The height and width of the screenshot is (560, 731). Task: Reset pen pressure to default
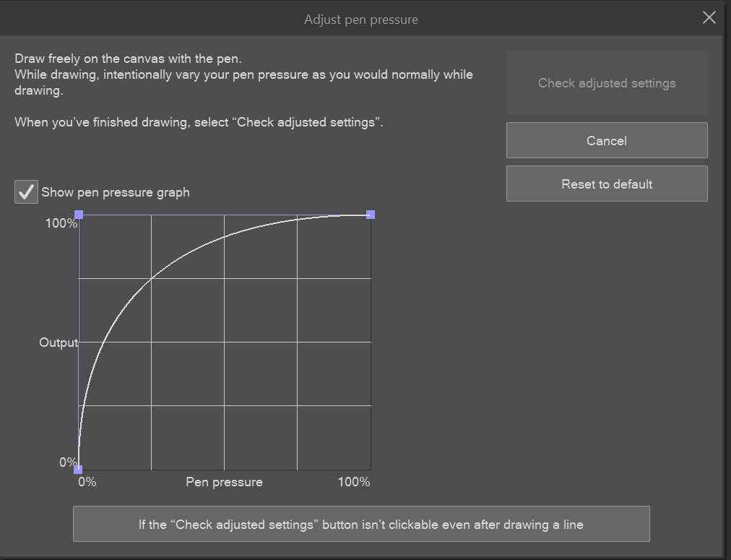point(607,184)
